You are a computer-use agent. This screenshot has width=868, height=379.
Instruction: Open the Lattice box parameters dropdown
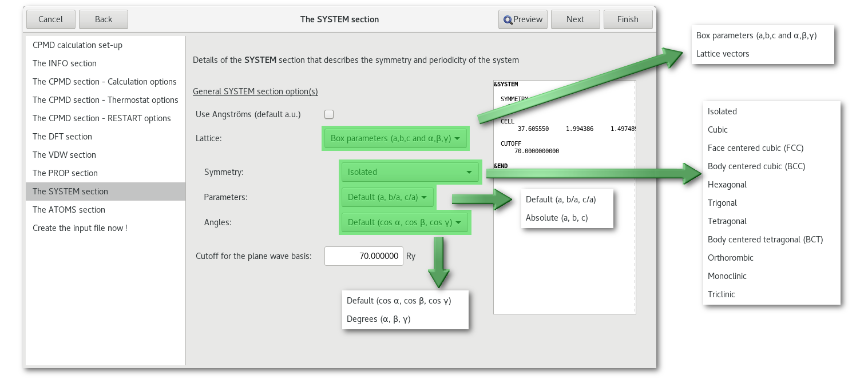pyautogui.click(x=395, y=138)
